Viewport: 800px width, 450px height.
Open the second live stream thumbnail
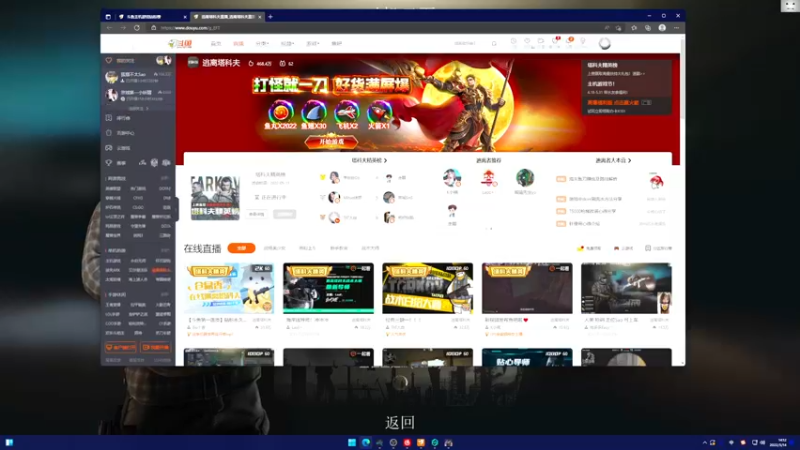pyautogui.click(x=328, y=288)
